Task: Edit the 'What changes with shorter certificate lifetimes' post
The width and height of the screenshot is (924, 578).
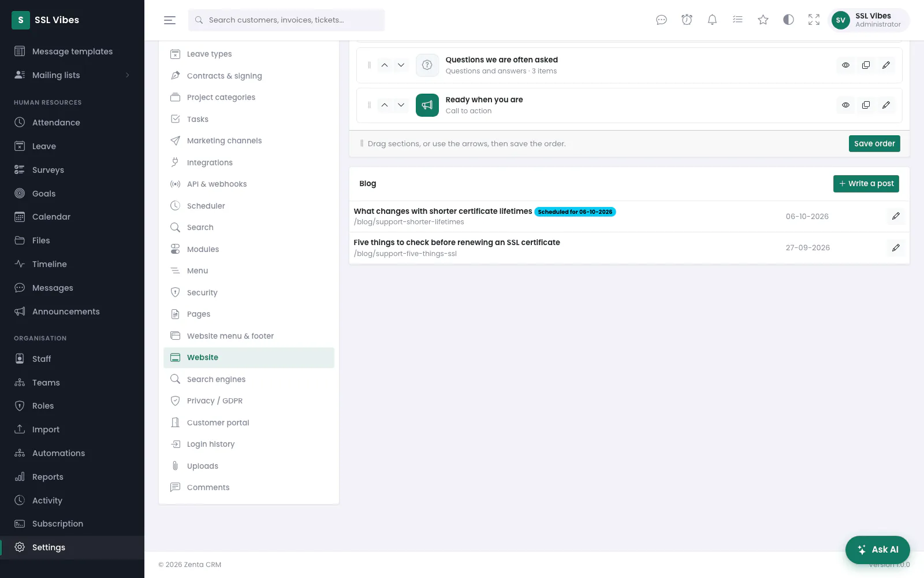Action: (x=896, y=216)
